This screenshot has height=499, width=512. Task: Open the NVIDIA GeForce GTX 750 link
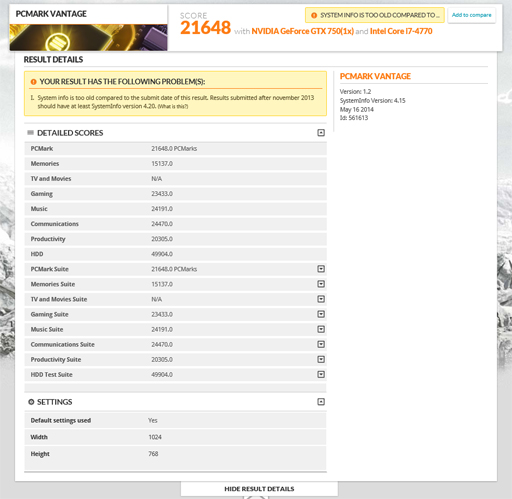302,31
